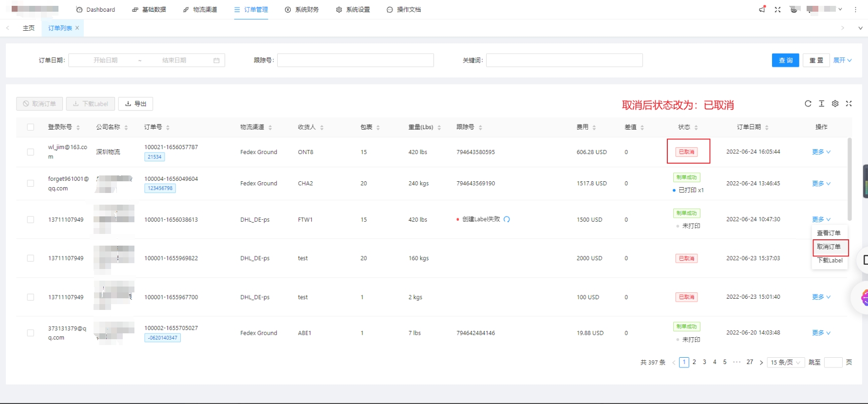The height and width of the screenshot is (404, 868).
Task: Open the 系统财务 menu
Action: pyautogui.click(x=302, y=10)
